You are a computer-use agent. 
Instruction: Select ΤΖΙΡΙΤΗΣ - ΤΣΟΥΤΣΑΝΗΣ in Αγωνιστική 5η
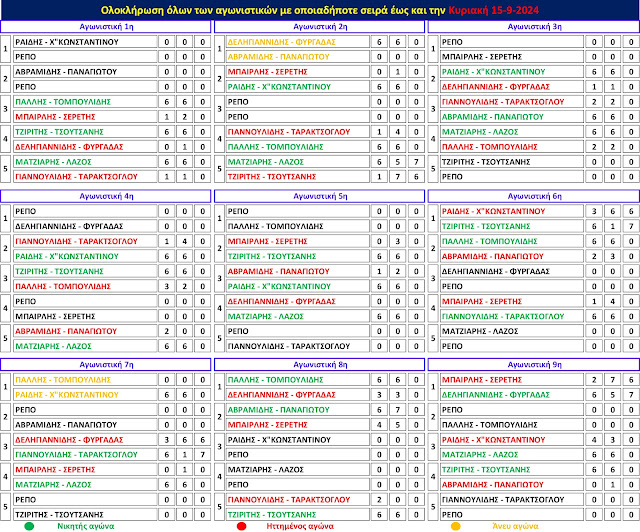[298, 256]
